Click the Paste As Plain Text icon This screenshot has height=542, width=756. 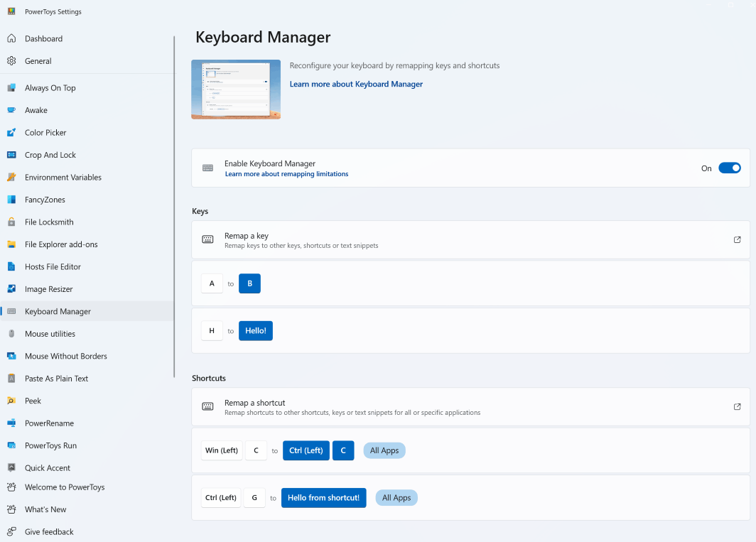[x=11, y=379]
